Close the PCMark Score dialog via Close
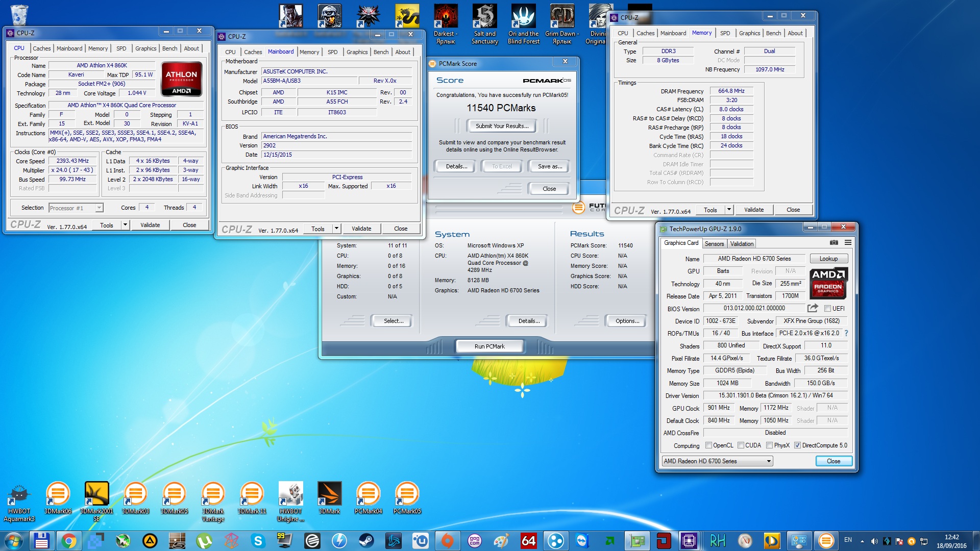The width and height of the screenshot is (980, 551). pos(549,189)
